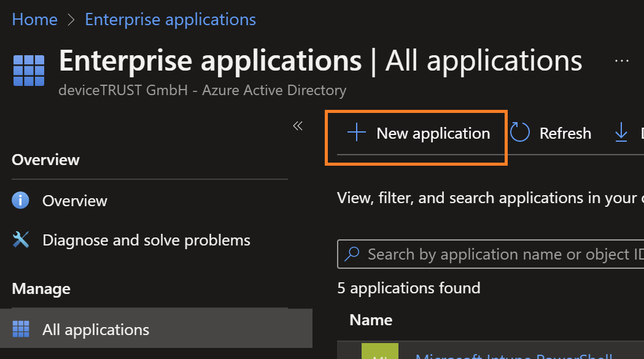
Task: Open Diagnose and solve problems
Action: 145,239
